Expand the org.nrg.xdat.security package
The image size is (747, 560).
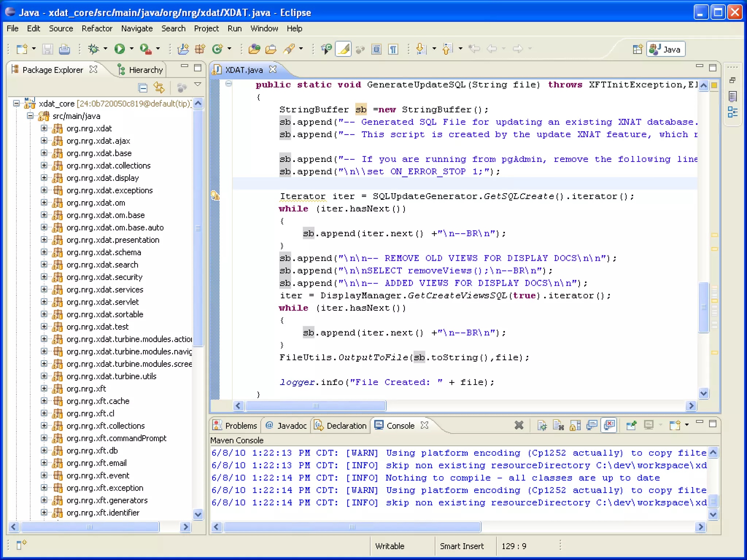(44, 277)
